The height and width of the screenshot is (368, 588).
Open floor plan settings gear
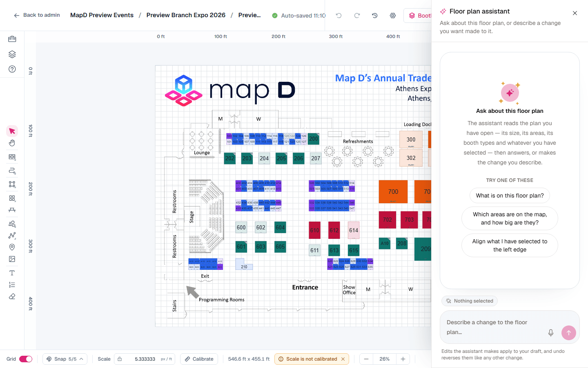393,16
